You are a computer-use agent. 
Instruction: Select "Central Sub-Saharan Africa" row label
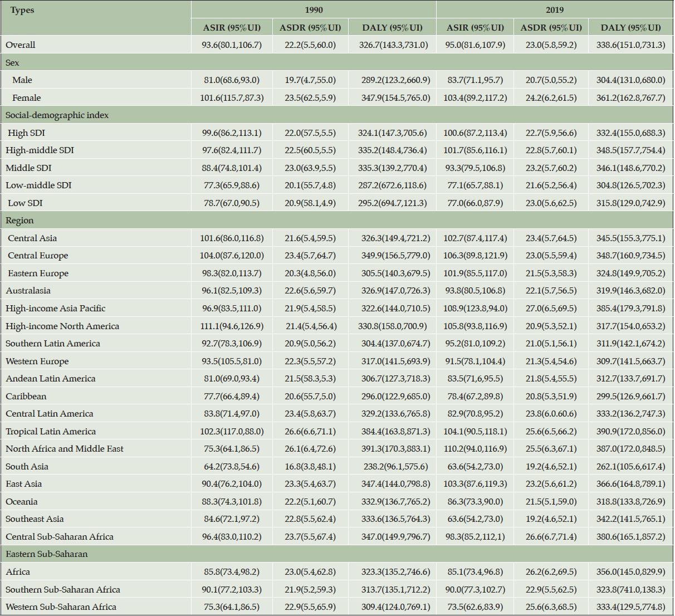tap(60, 537)
